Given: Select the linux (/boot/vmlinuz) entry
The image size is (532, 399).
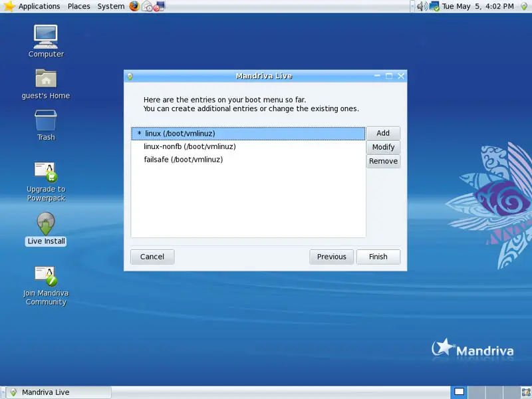Looking at the screenshot, I should [x=248, y=134].
